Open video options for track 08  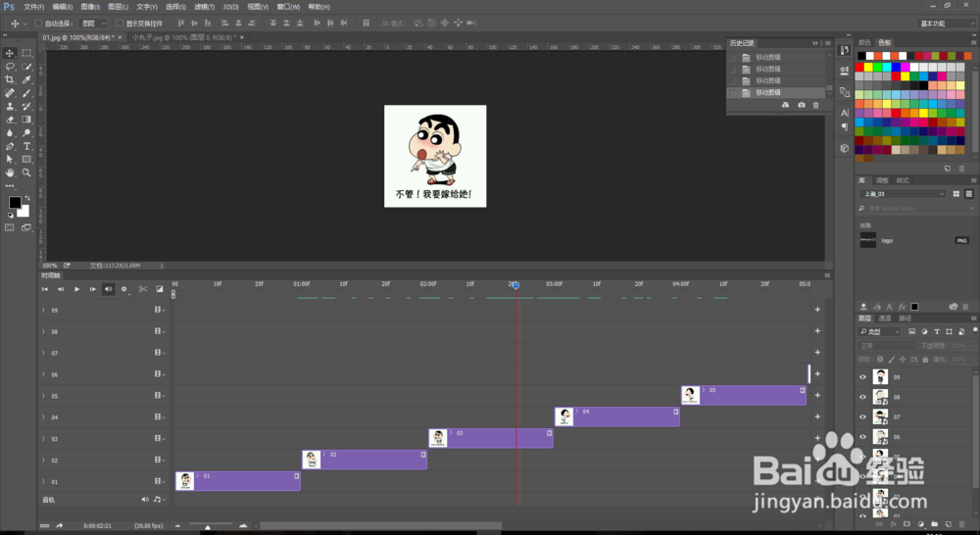click(x=160, y=331)
